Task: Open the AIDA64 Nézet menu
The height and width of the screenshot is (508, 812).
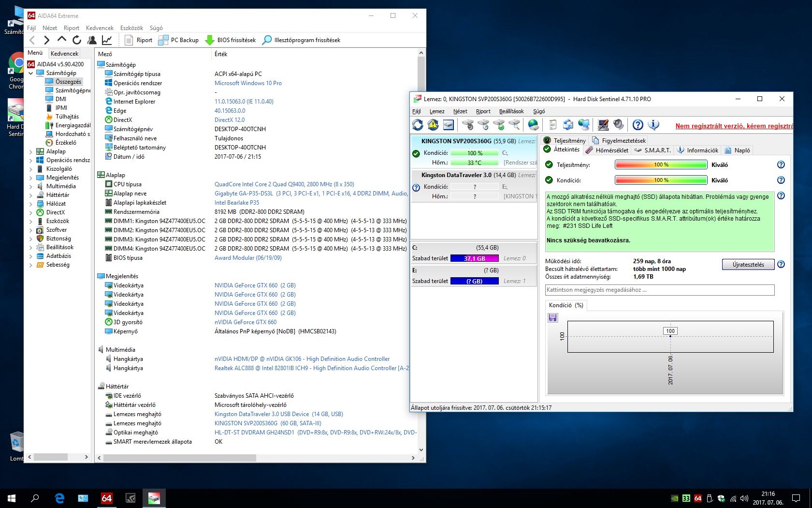Action: pyautogui.click(x=49, y=28)
